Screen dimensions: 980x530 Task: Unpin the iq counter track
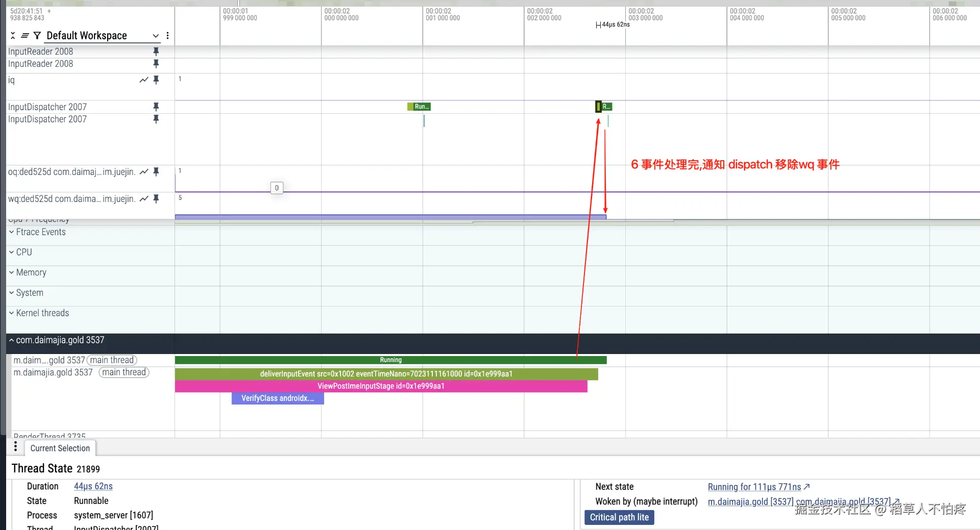coord(156,80)
